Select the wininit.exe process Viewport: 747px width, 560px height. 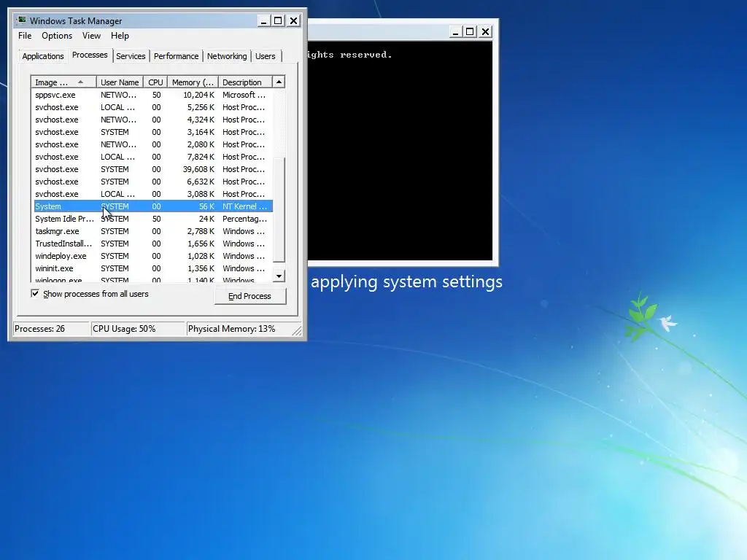(x=152, y=268)
